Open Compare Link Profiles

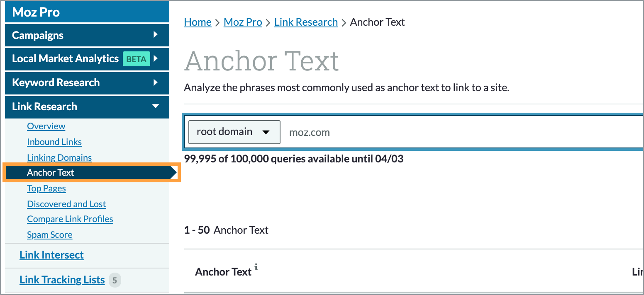[70, 219]
